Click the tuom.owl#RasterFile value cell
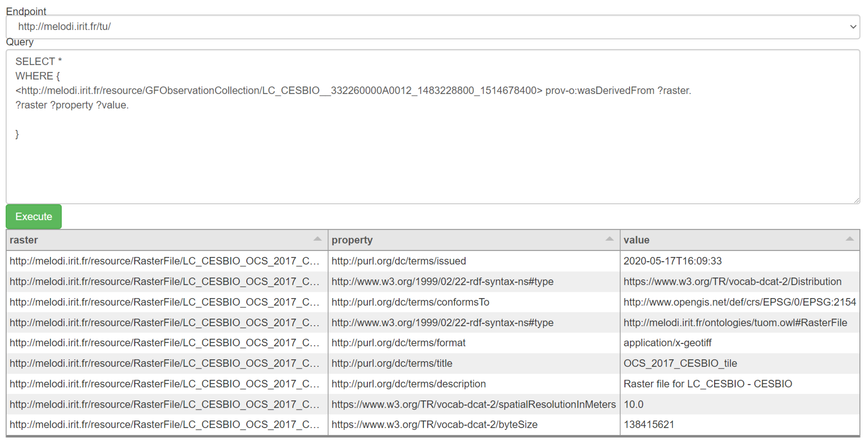The image size is (868, 443). (x=735, y=323)
